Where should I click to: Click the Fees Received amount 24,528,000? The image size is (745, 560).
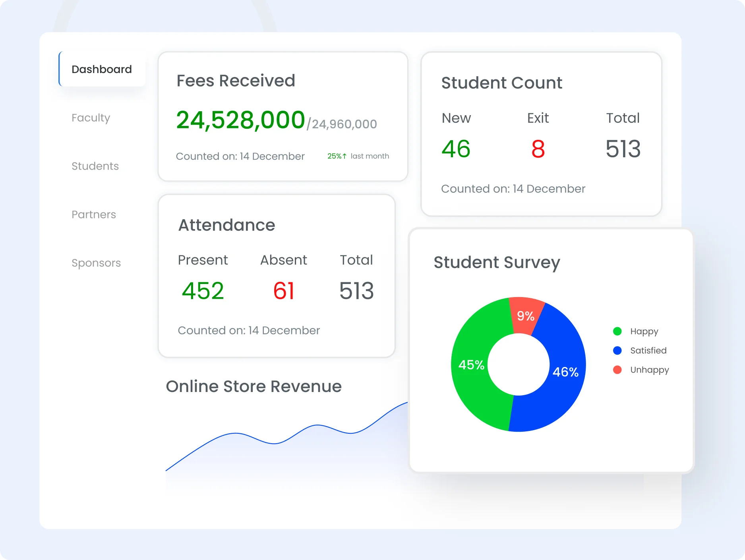(x=240, y=120)
